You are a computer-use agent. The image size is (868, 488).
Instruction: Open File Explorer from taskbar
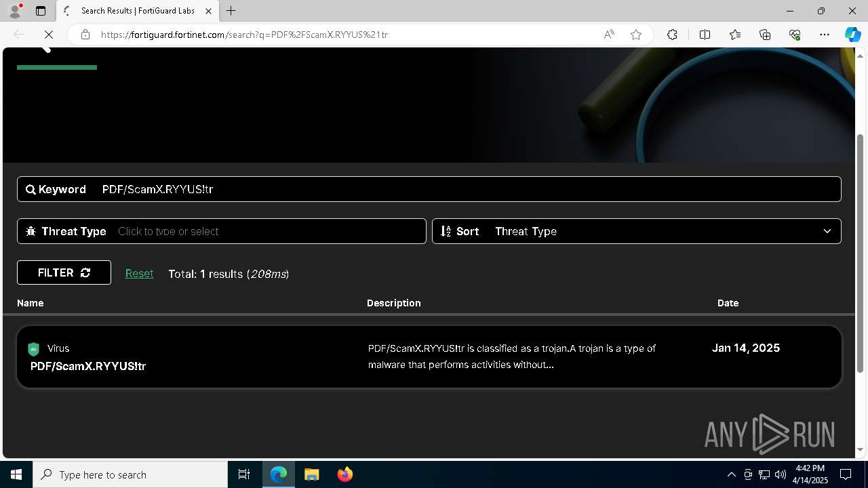point(311,474)
